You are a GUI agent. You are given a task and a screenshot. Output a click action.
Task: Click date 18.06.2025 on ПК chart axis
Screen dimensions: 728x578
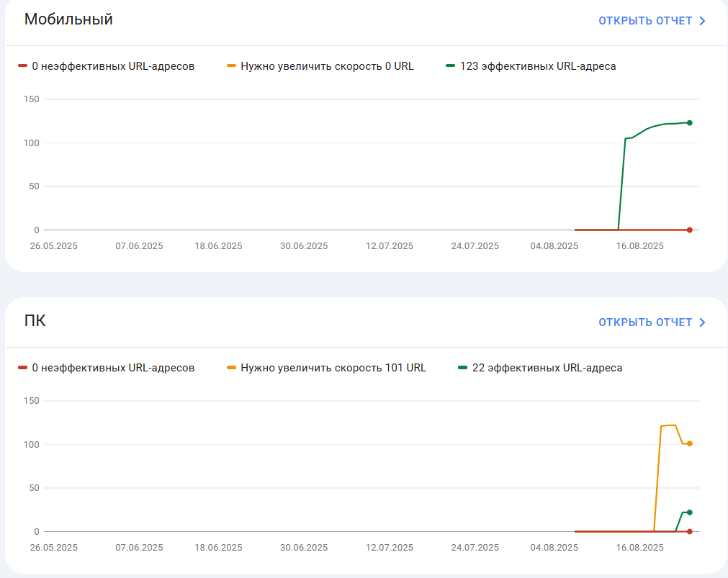pyautogui.click(x=218, y=548)
